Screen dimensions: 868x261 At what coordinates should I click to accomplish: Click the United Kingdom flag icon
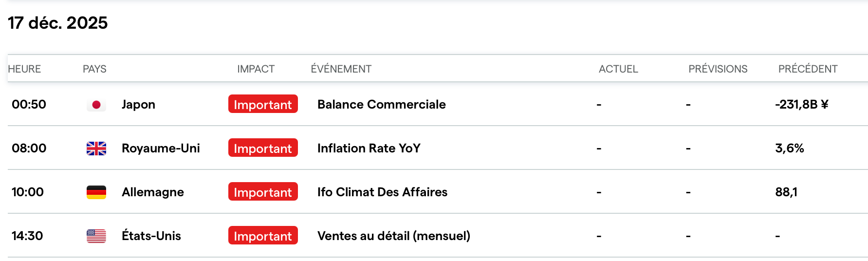[x=96, y=149]
